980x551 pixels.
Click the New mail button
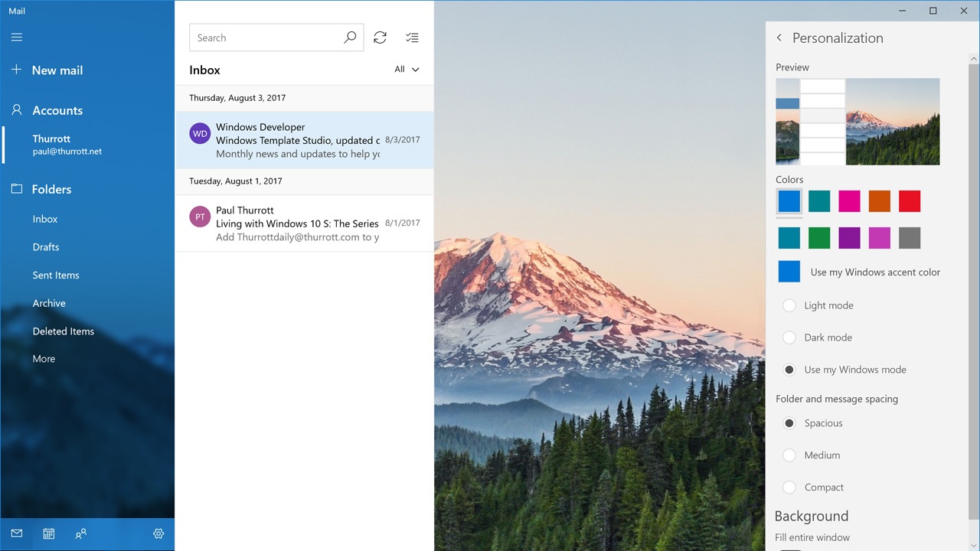(x=57, y=70)
